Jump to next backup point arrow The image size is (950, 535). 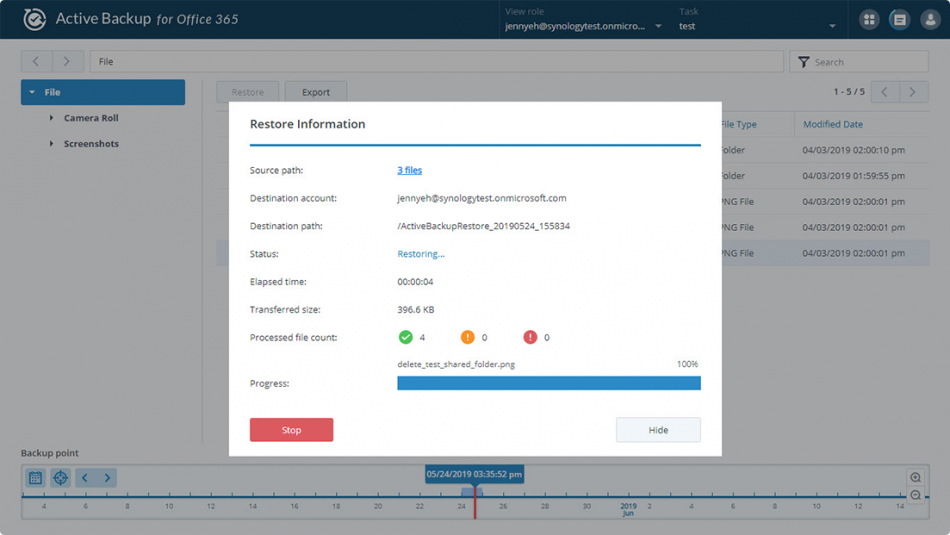tap(107, 477)
